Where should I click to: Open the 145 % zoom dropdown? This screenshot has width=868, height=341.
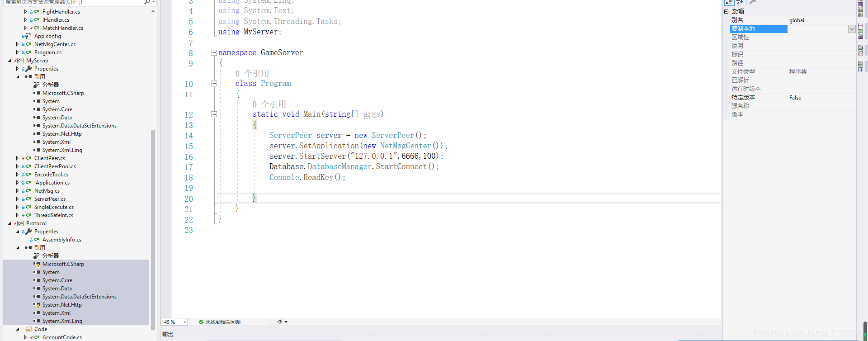(x=185, y=322)
